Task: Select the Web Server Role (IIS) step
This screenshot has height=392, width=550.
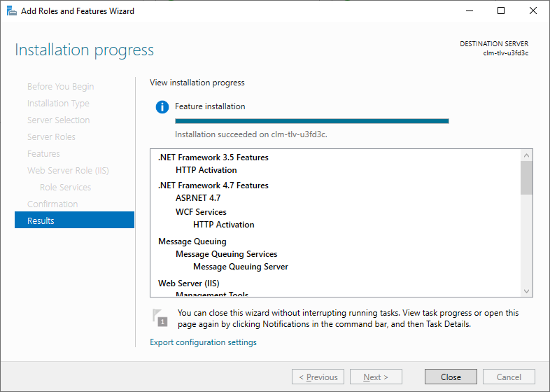Action: click(68, 171)
